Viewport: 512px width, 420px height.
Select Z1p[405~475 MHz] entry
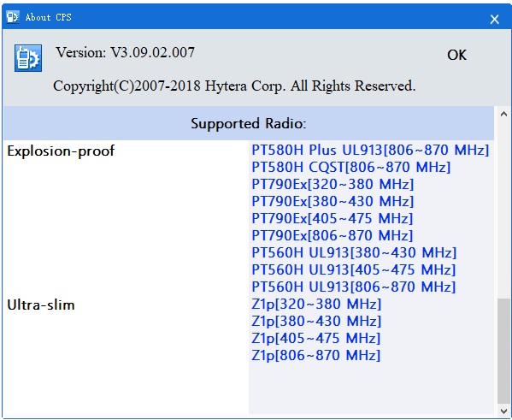tap(315, 338)
